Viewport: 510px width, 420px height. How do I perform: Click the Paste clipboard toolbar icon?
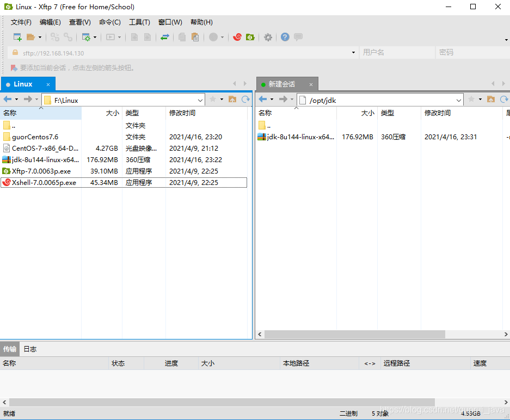195,37
